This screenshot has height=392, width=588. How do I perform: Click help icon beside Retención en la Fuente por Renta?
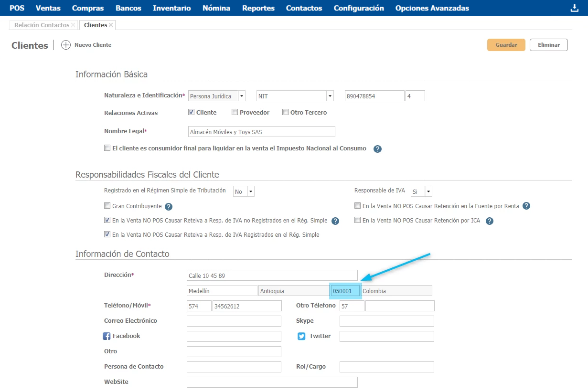coord(526,206)
